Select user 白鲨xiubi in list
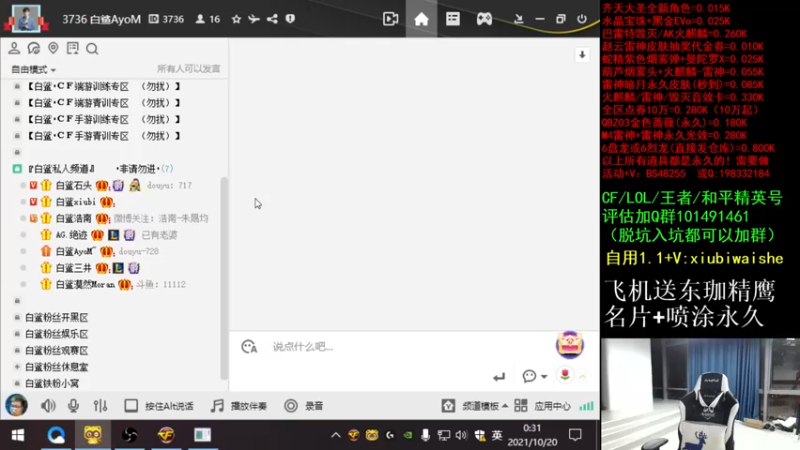 point(76,202)
